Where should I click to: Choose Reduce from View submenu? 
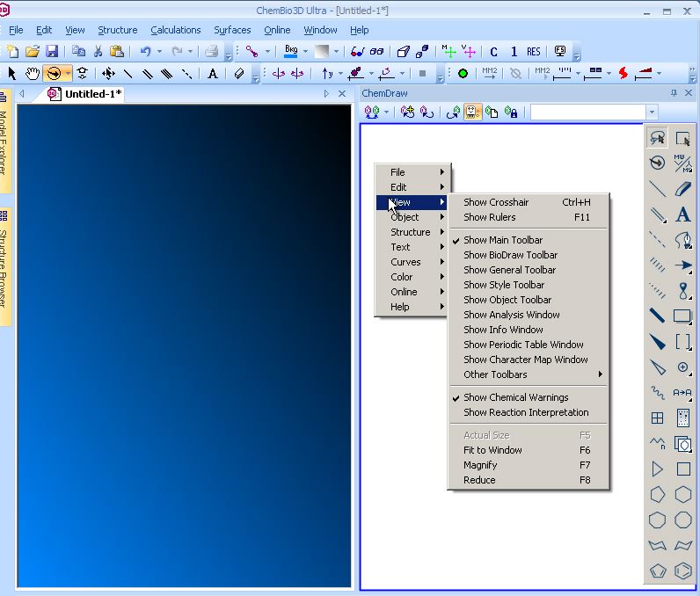529,481
